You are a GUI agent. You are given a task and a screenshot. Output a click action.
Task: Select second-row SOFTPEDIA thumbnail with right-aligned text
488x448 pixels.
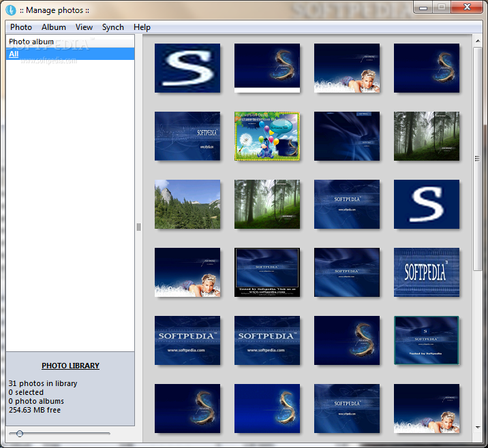point(187,136)
